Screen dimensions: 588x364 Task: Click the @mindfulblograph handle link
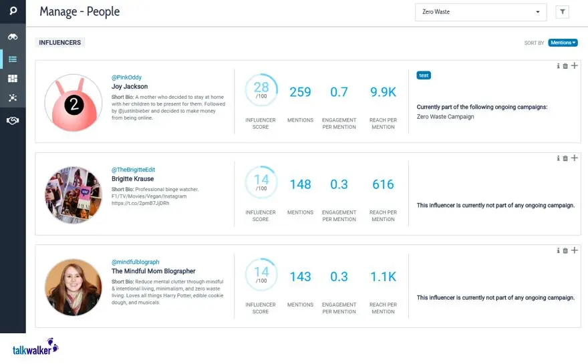click(135, 262)
